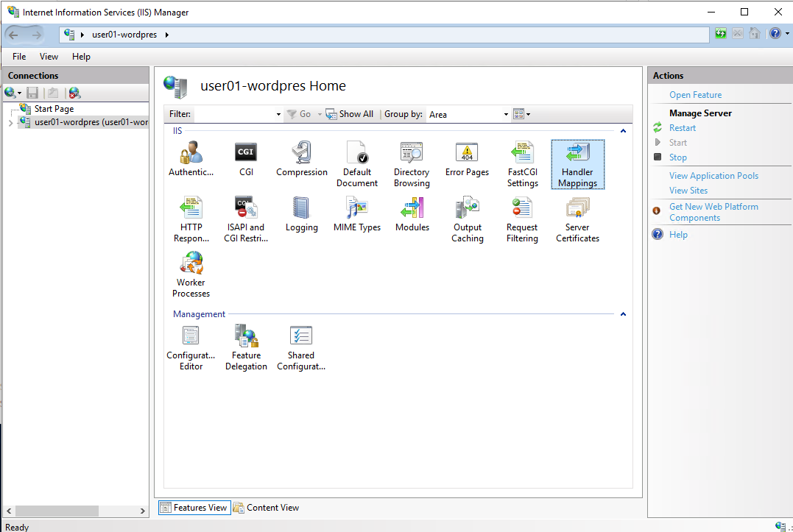Image resolution: width=793 pixels, height=532 pixels.
Task: Click the green Refresh icon in address bar
Action: coord(721,34)
